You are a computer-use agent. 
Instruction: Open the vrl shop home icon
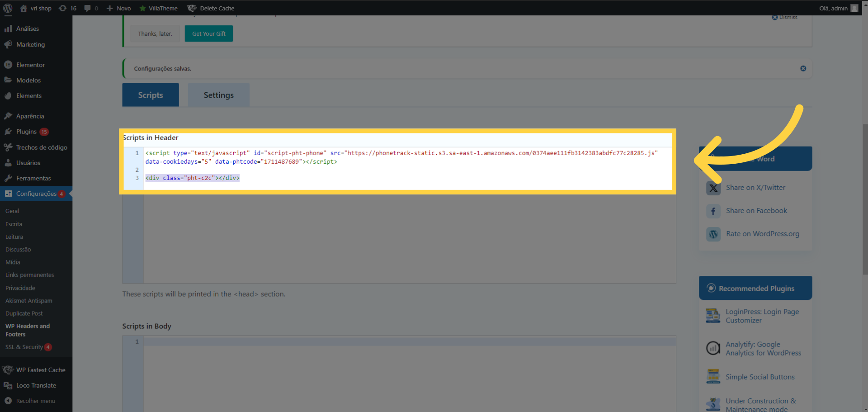coord(24,8)
